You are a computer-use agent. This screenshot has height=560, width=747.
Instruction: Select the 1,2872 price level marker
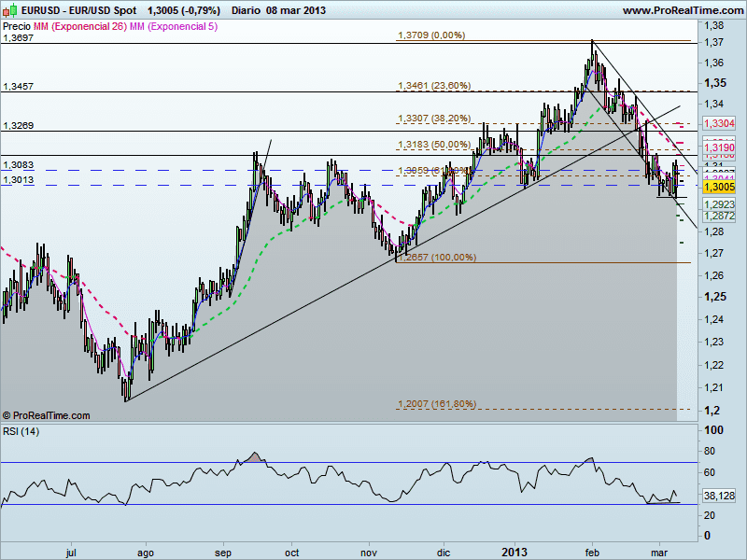(717, 216)
